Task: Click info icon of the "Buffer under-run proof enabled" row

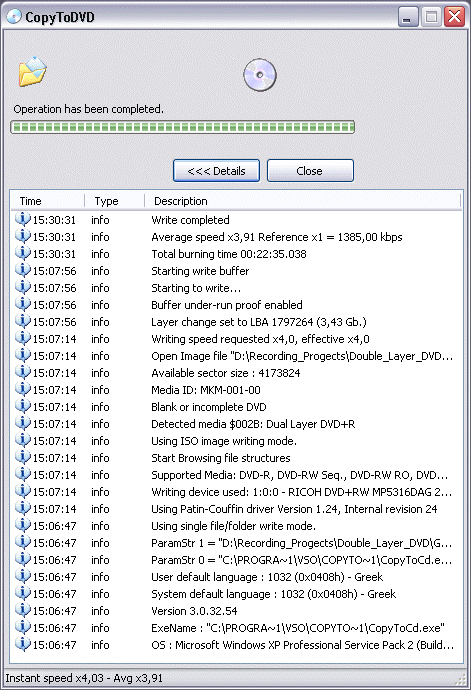Action: pos(22,304)
